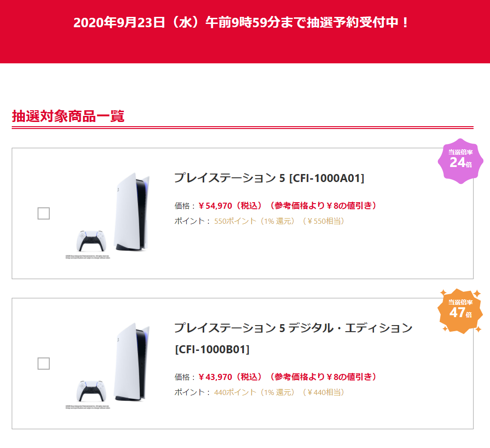The height and width of the screenshot is (448, 490).
Task: Click the DualSense controller in second product image
Action: (91, 390)
